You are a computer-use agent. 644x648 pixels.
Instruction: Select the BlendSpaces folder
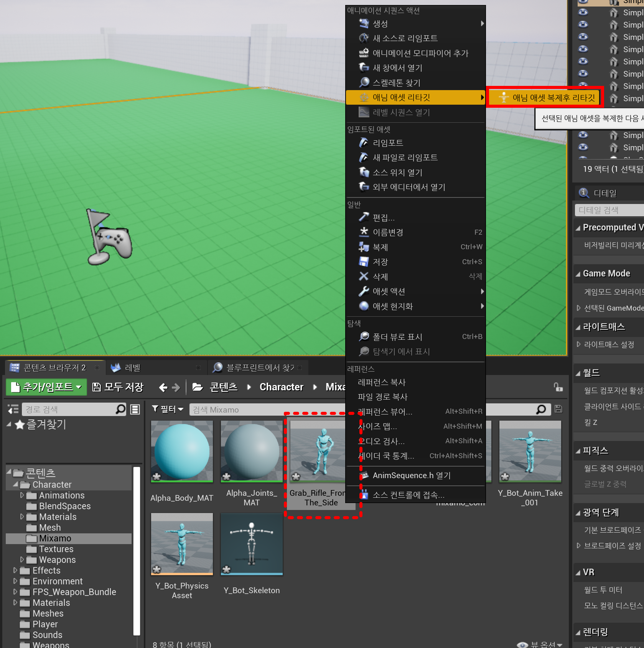[x=65, y=506]
